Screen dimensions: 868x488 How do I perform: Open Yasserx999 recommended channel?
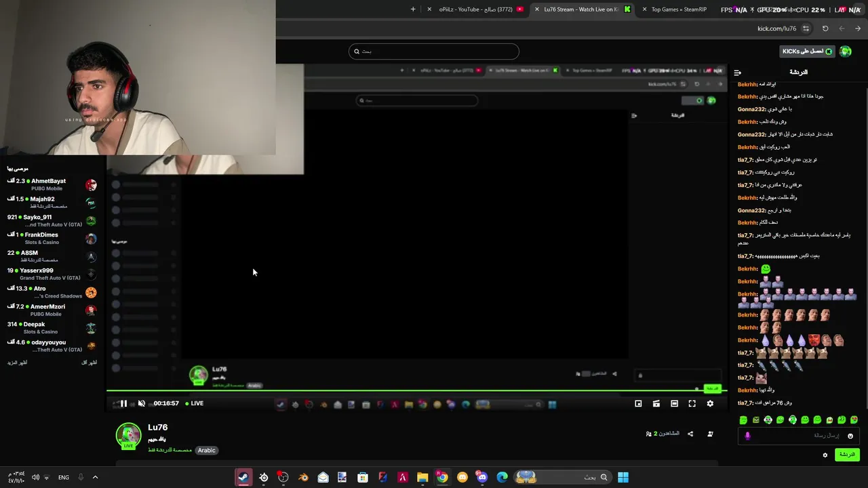click(x=52, y=274)
